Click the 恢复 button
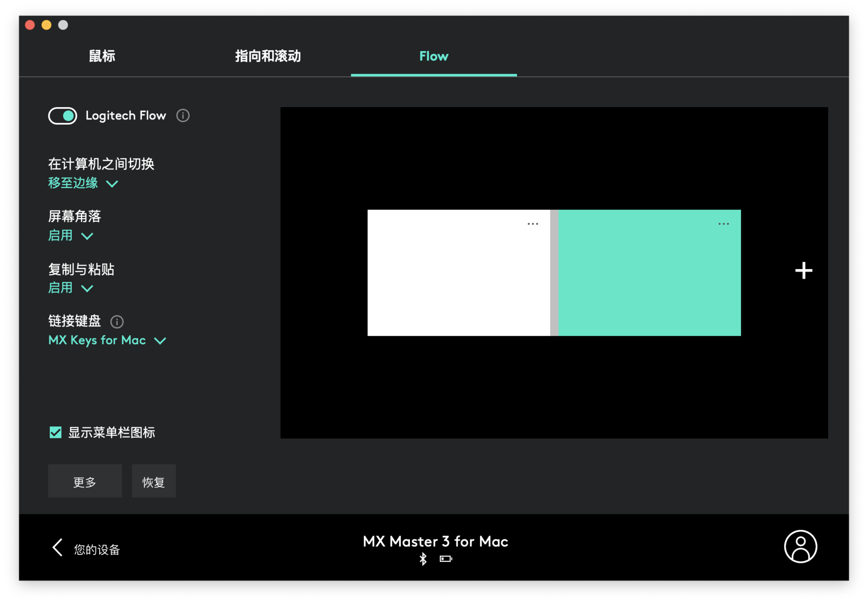 pyautogui.click(x=154, y=481)
